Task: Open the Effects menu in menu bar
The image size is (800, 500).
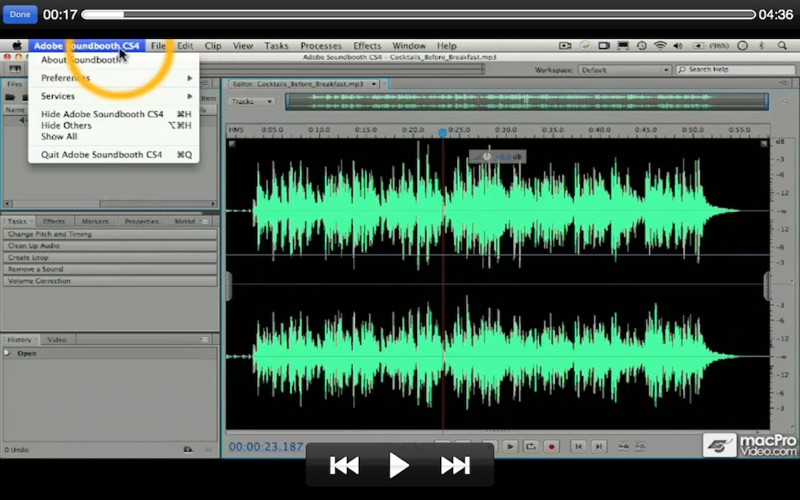Action: click(367, 45)
